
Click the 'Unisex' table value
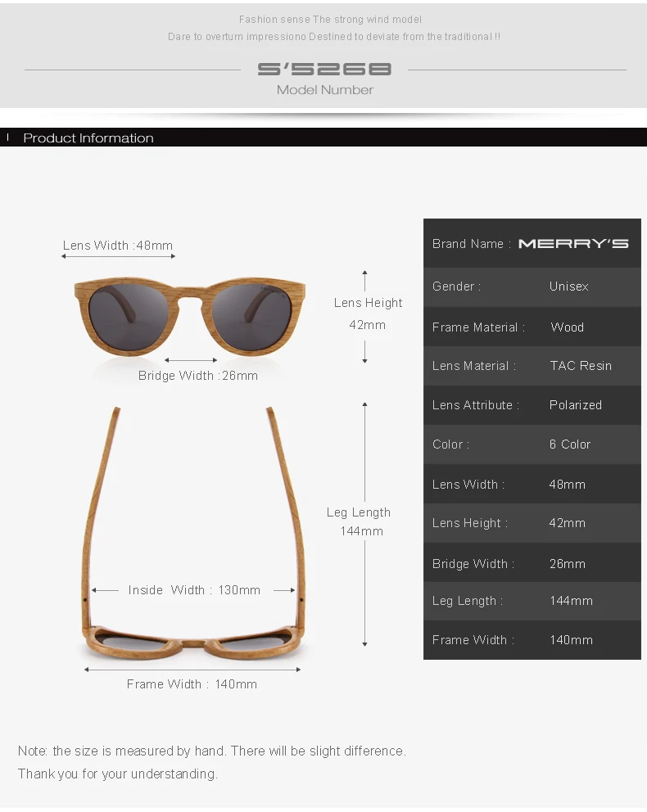[568, 286]
